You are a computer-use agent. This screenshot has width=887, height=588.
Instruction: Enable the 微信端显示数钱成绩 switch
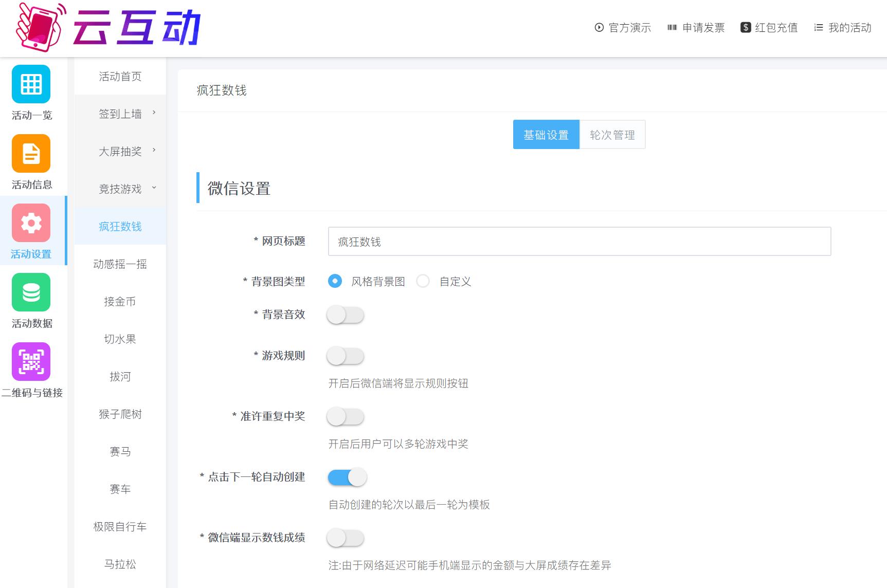pos(346,538)
